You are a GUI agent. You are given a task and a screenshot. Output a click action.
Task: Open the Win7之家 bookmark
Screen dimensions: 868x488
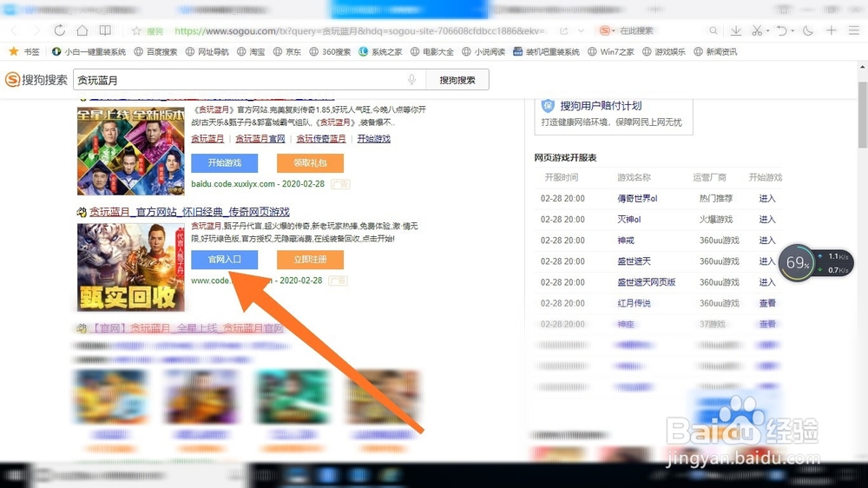(x=610, y=51)
